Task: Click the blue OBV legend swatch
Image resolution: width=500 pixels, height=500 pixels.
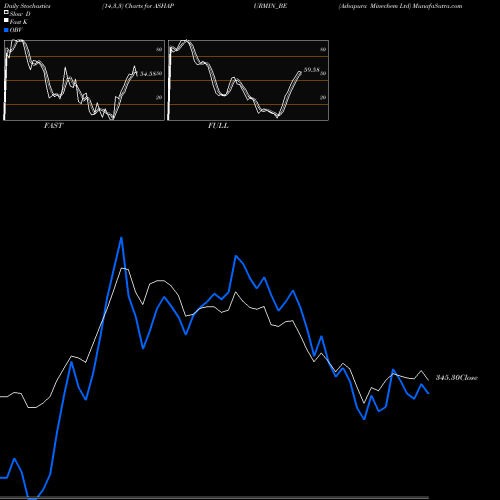Action: pyautogui.click(x=6, y=30)
